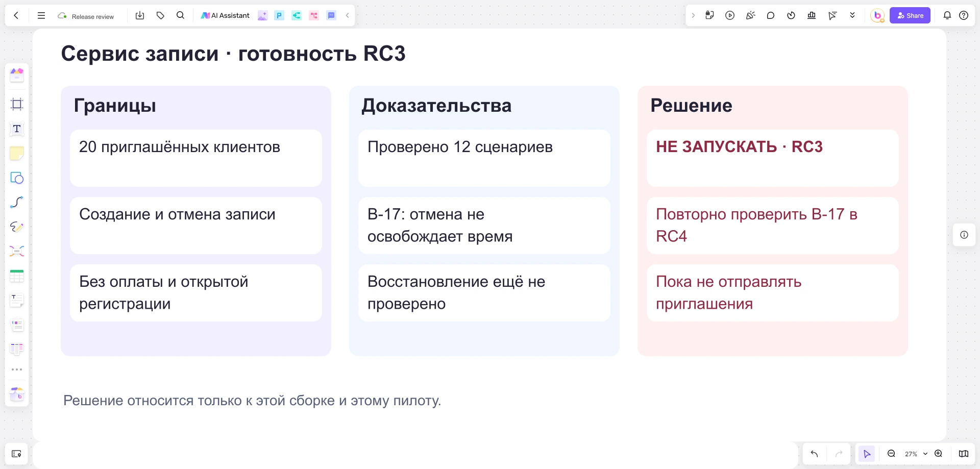Select the Text tool
Image resolution: width=980 pixels, height=469 pixels.
tap(17, 129)
